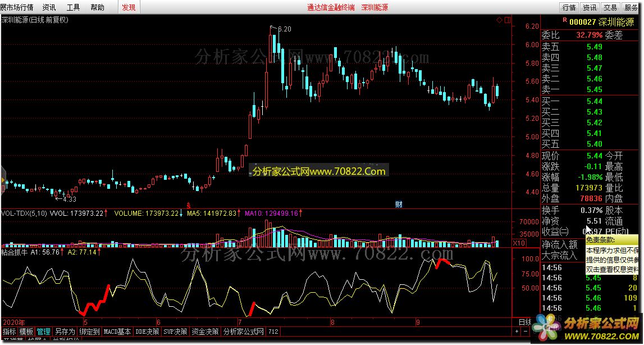Click the 粘合抓牛 indicator label
This screenshot has height=345, width=644.
tap(15, 252)
